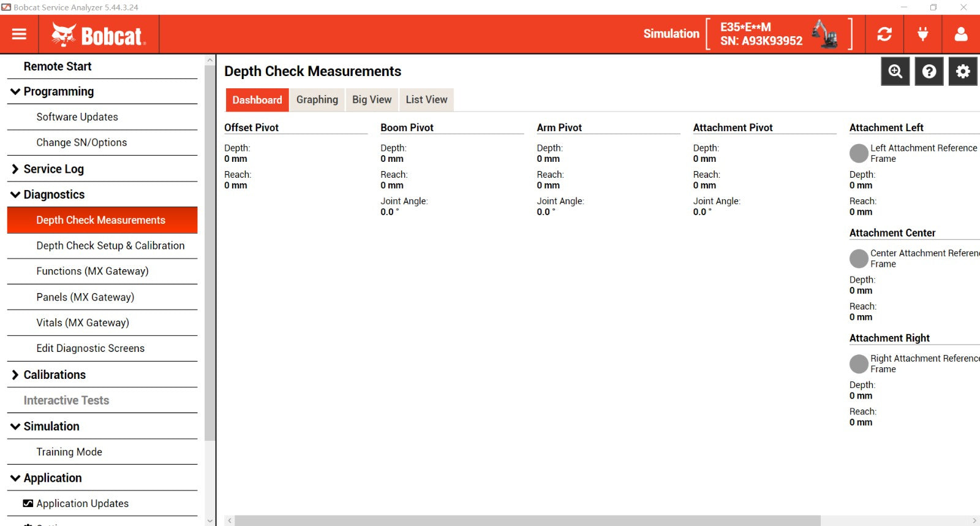Click the Bobcat logo
The width and height of the screenshot is (980, 526).
click(x=99, y=35)
